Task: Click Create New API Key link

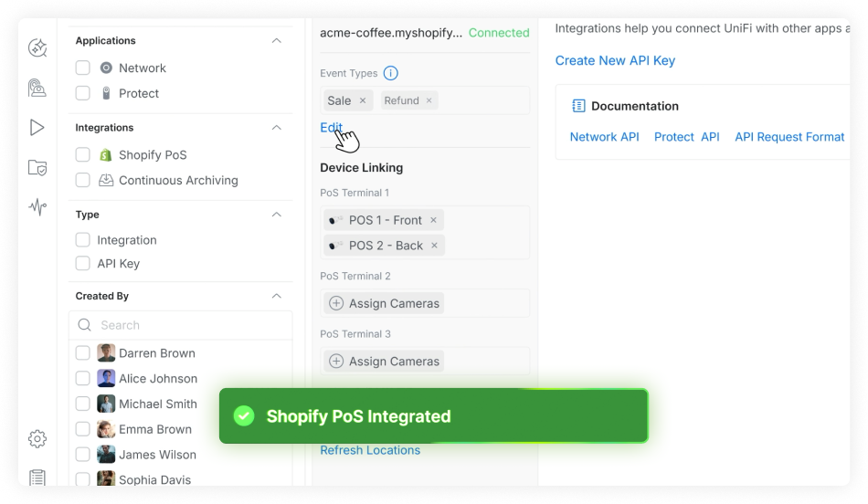Action: click(x=615, y=61)
